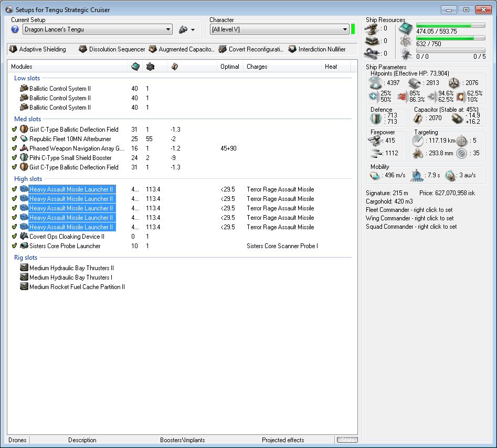Viewport: 497px width, 448px height.
Task: Expand the ship icon dropdown arrow
Action: point(193,30)
